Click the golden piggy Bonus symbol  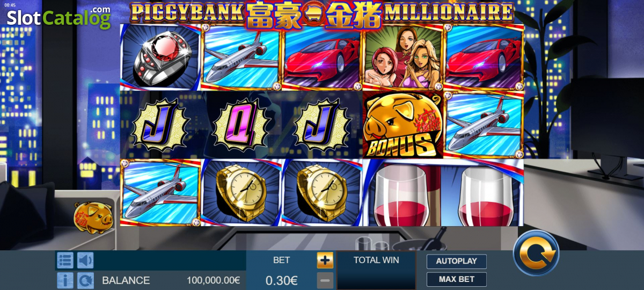(x=403, y=125)
